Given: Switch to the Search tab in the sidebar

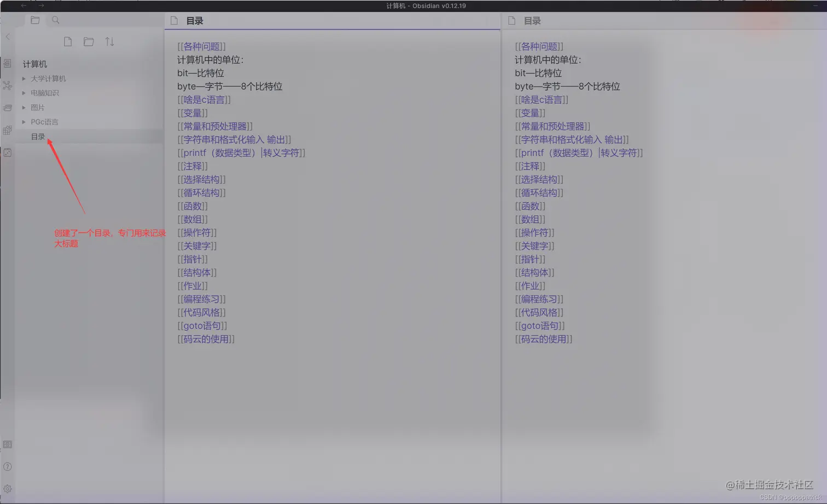Looking at the screenshot, I should [x=55, y=20].
